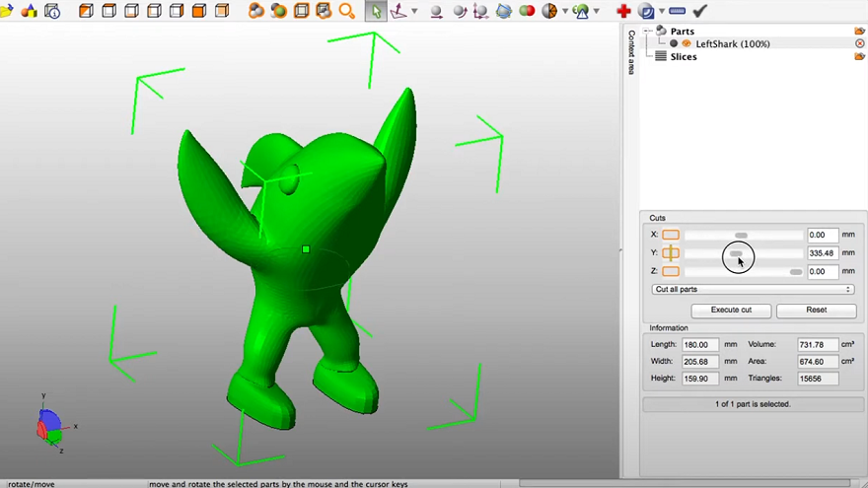Click the Context area vertical tab

pos(630,52)
